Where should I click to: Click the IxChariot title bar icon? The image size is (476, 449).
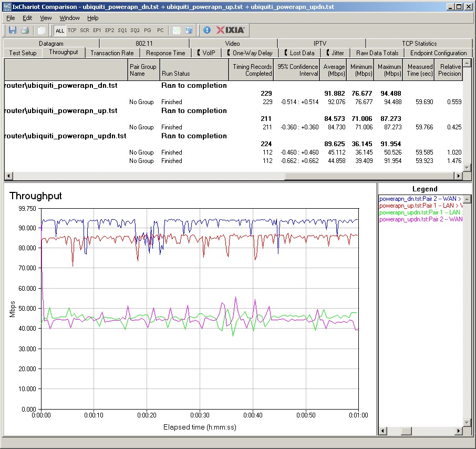(x=6, y=7)
